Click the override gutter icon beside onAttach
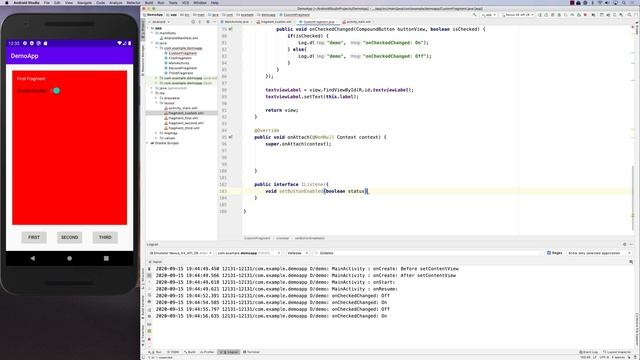Viewport: 640px width, 360px height. coord(230,137)
